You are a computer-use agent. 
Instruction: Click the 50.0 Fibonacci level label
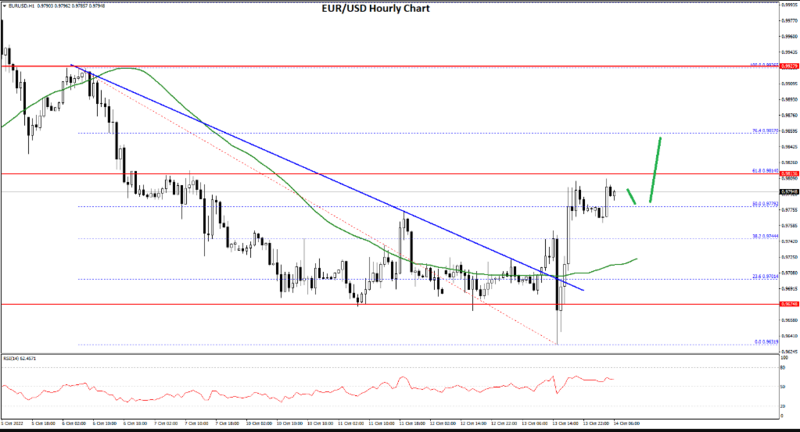pos(765,204)
